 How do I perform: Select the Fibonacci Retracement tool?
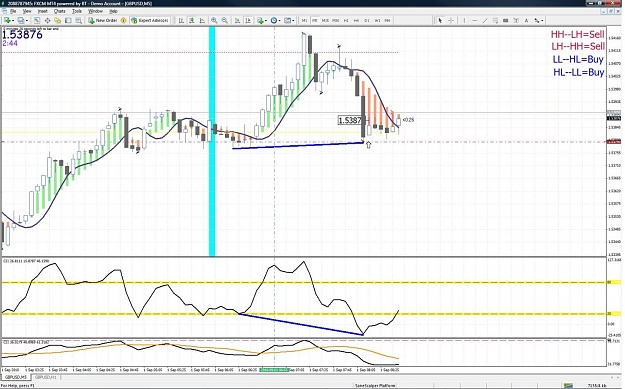505,20
